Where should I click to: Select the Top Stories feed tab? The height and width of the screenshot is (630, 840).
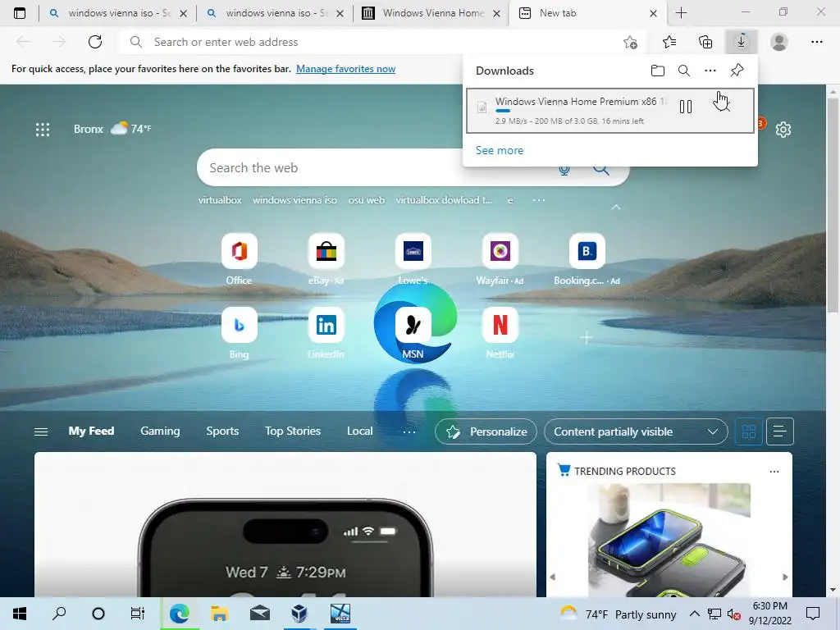(x=293, y=431)
